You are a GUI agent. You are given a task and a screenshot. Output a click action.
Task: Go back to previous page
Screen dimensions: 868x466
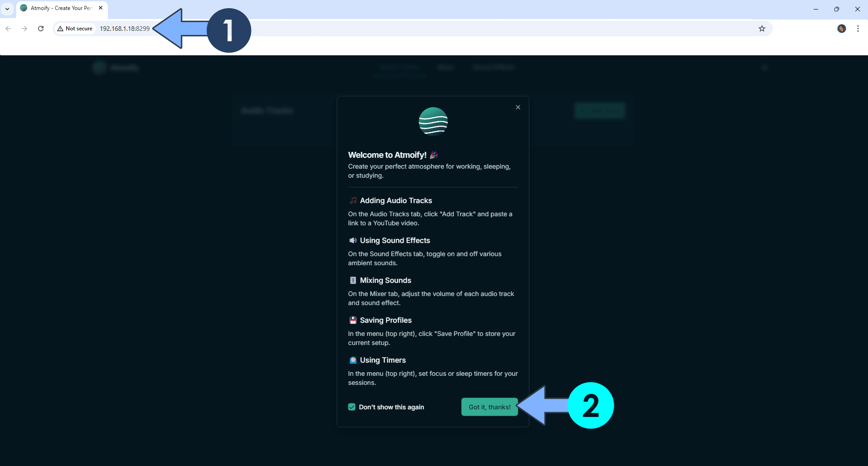point(8,29)
